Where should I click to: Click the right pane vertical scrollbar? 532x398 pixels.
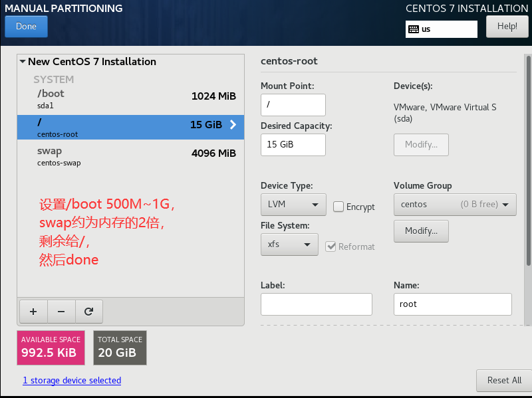tap(528, 161)
